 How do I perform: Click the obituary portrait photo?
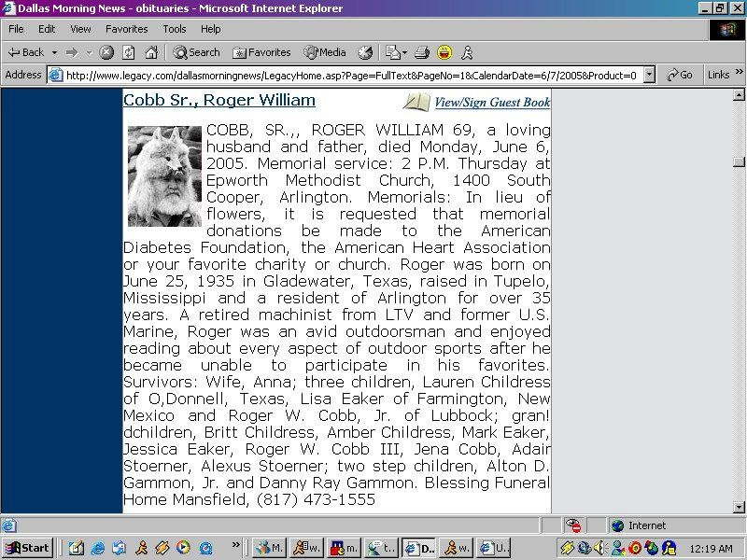coord(164,176)
